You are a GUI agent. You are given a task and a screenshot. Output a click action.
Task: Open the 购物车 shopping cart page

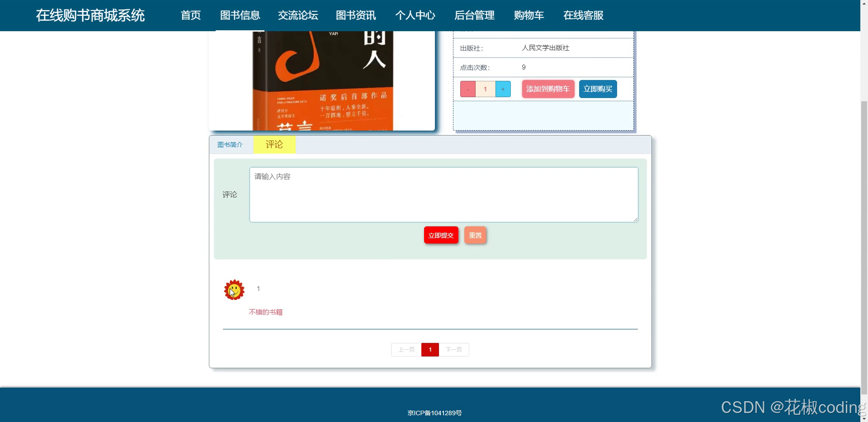(x=528, y=15)
